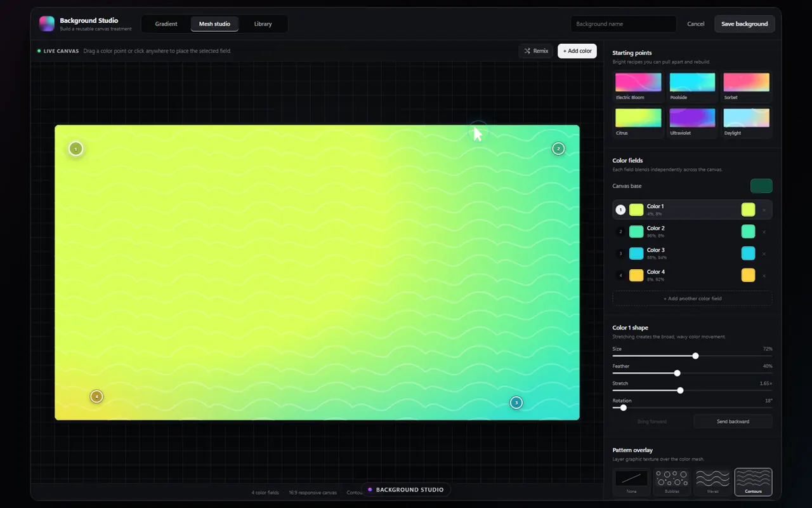Load the Citrus starting point
This screenshot has width=812, height=508.
coord(638,122)
